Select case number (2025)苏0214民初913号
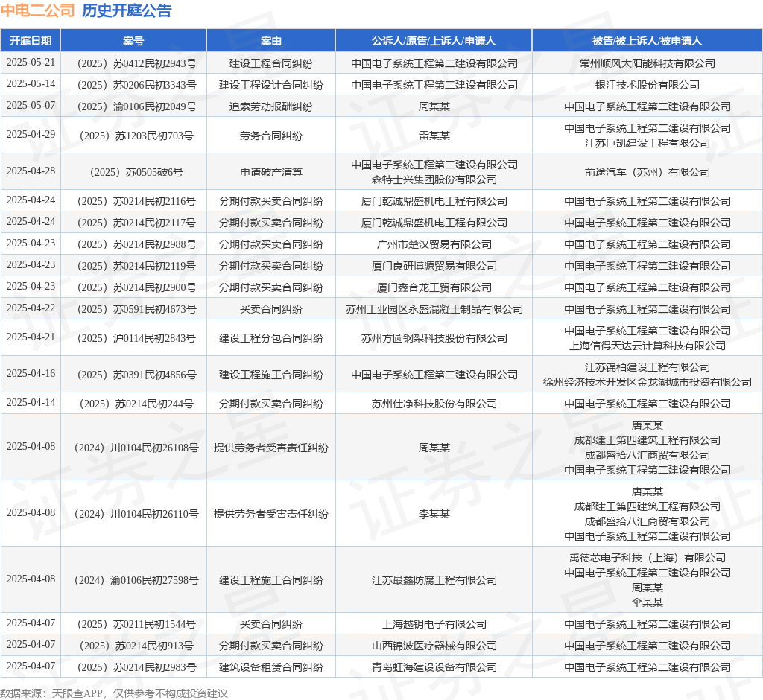The image size is (763, 700). click(137, 646)
